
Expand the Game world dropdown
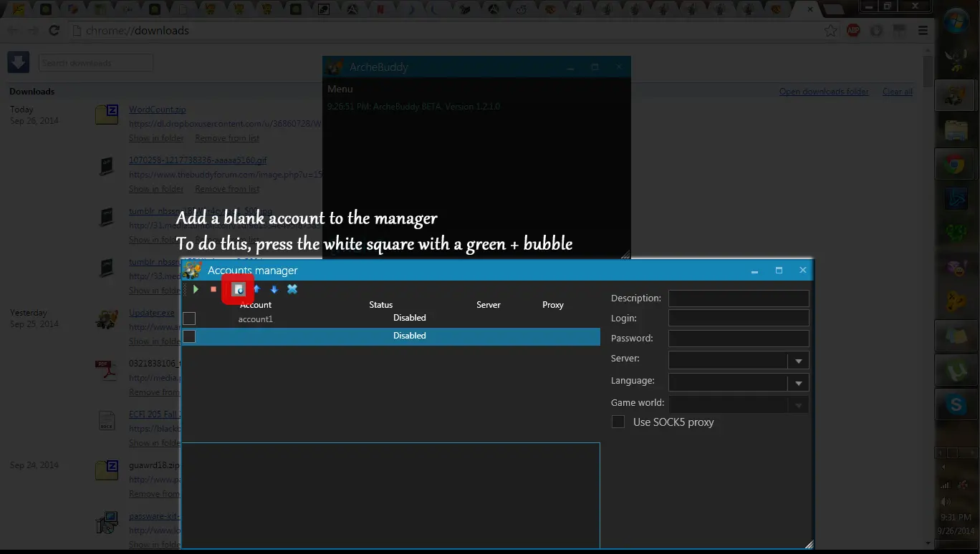(x=798, y=405)
